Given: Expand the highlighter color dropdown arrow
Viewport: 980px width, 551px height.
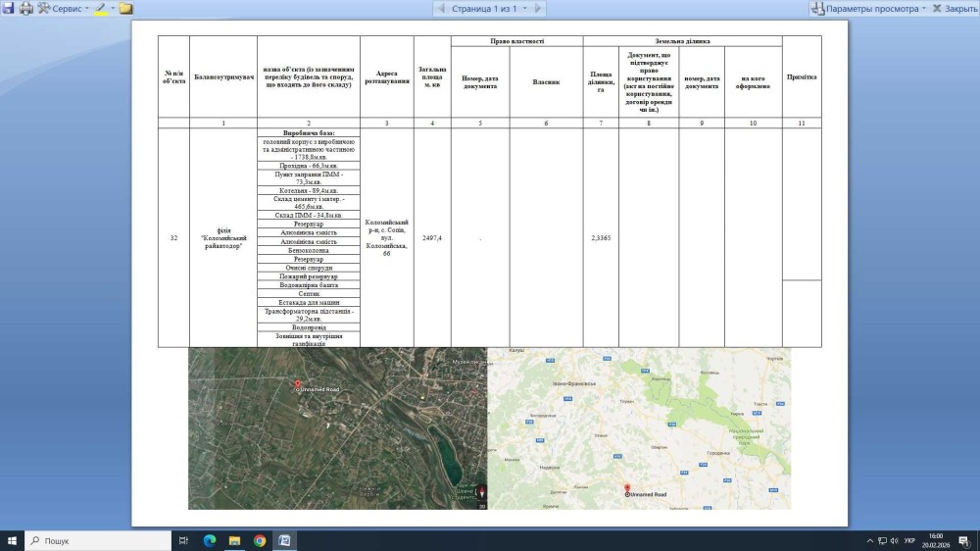Looking at the screenshot, I should (113, 8).
